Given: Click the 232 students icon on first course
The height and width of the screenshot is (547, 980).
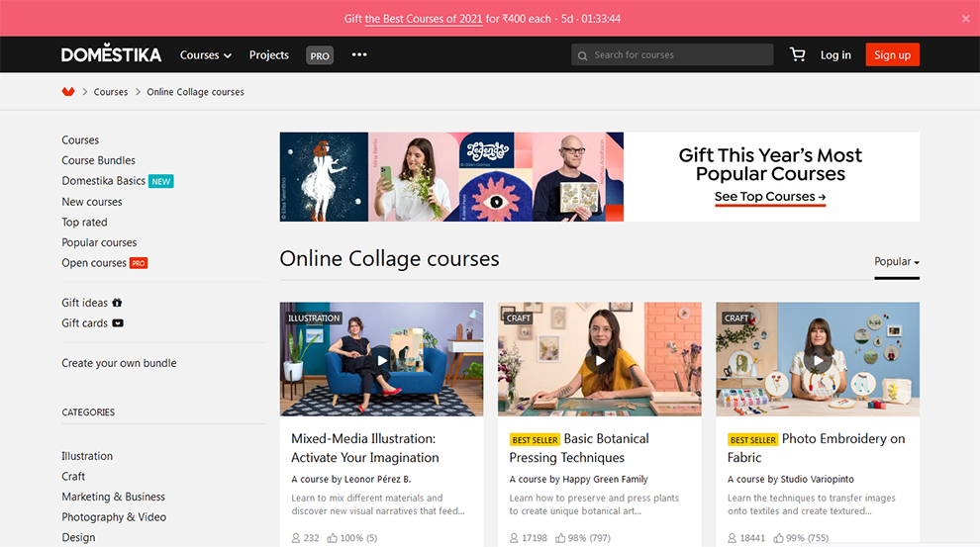Looking at the screenshot, I should point(296,538).
